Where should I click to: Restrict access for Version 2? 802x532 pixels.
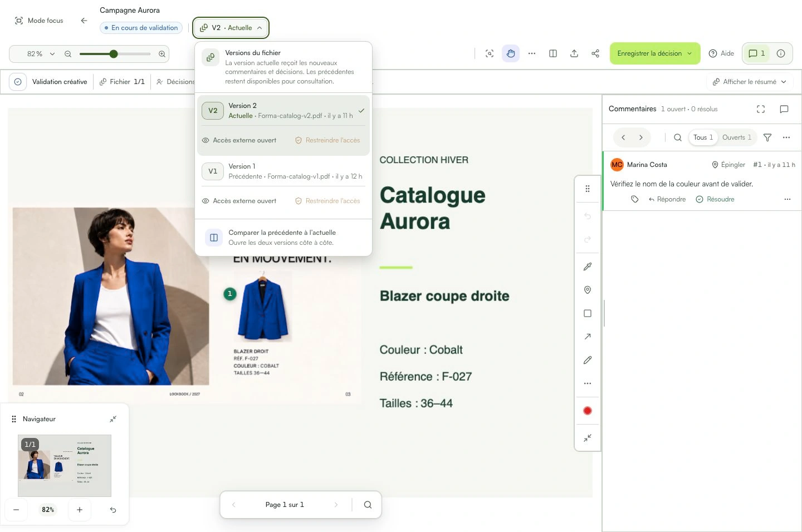327,140
